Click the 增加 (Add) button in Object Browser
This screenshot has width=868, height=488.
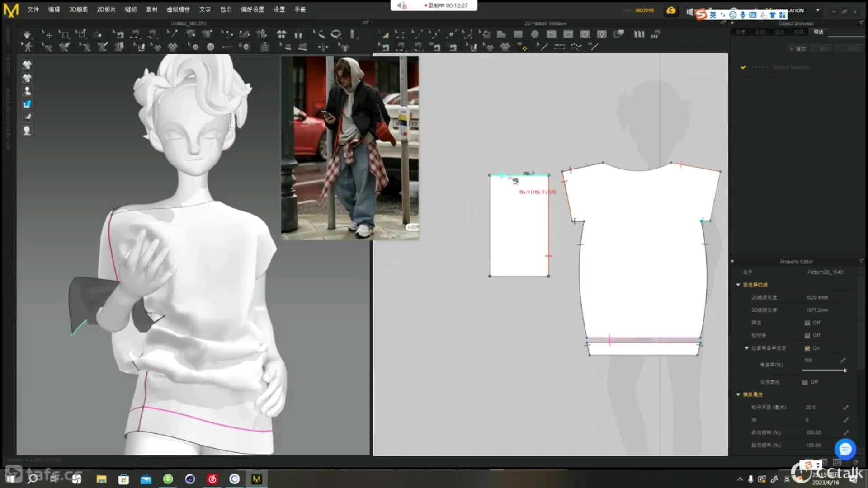tap(798, 48)
